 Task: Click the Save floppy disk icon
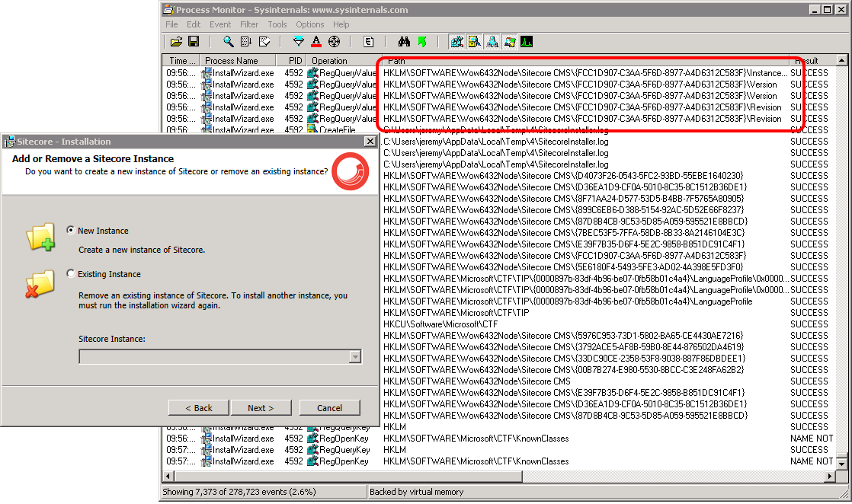point(194,42)
